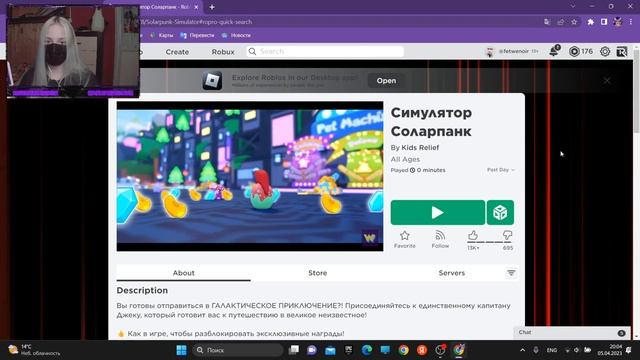Show hidden system tray icons
Screen dimensions: 640x360
click(x=522, y=350)
